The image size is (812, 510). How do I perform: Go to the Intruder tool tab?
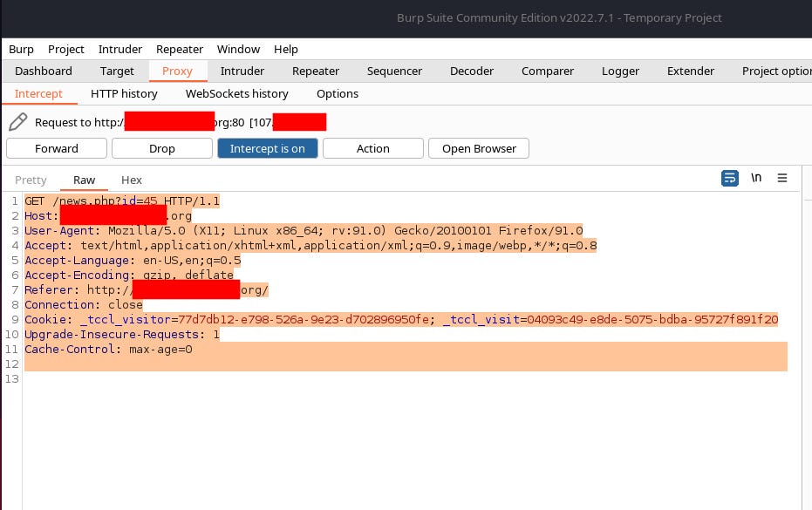pos(242,71)
